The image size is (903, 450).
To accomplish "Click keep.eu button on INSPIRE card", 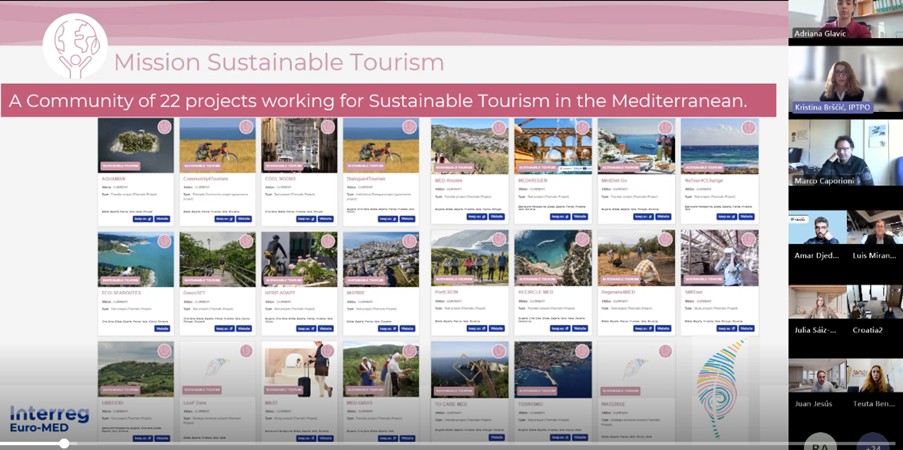I will pyautogui.click(x=388, y=328).
